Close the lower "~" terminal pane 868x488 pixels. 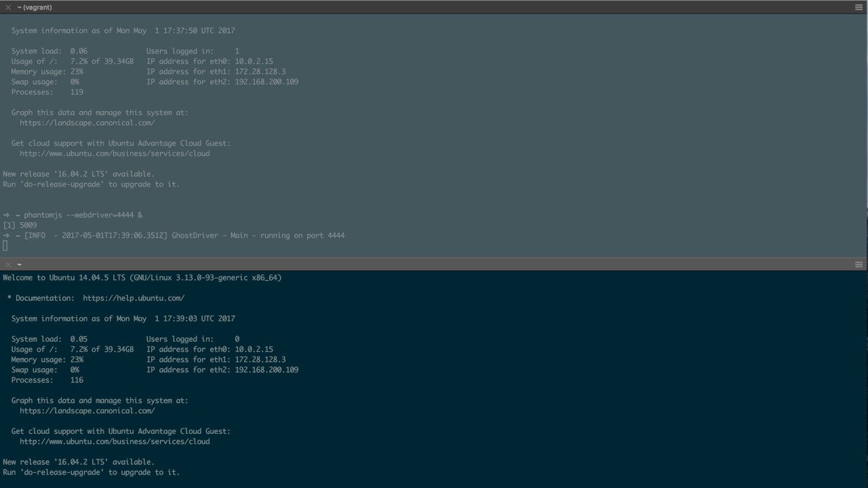tap(8, 264)
